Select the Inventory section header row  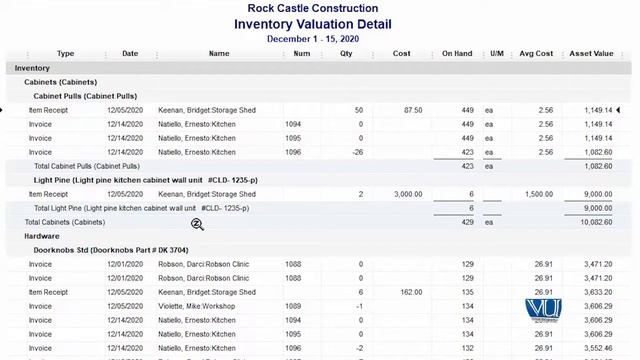pos(318,68)
